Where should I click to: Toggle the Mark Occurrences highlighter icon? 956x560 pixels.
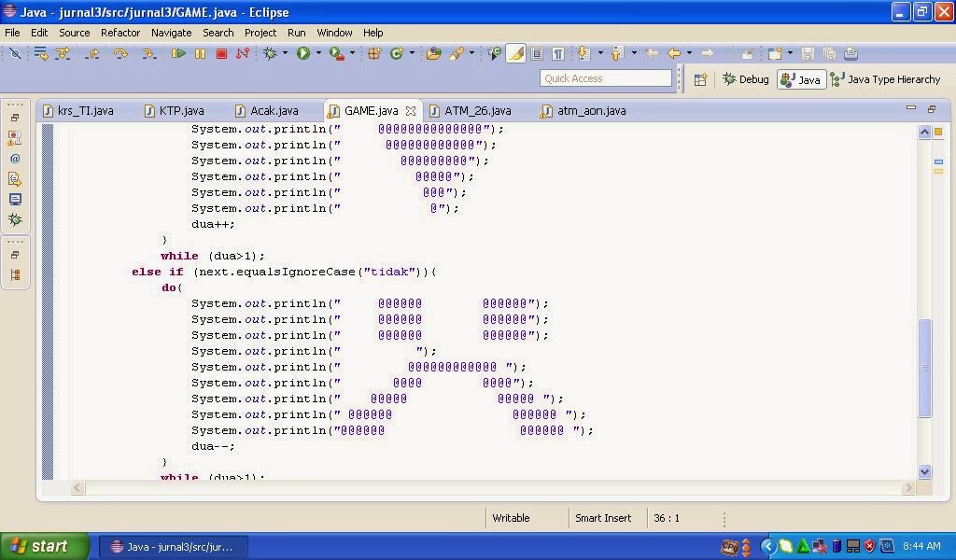click(x=517, y=54)
